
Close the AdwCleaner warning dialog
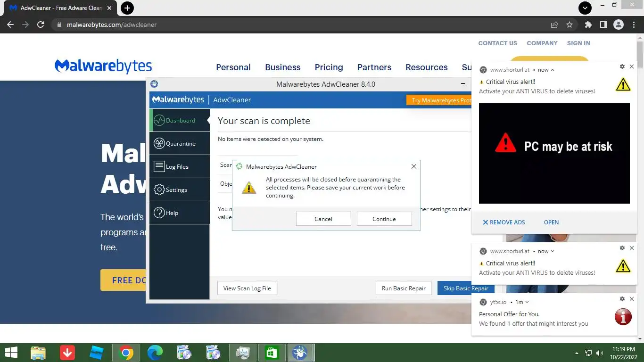(413, 166)
